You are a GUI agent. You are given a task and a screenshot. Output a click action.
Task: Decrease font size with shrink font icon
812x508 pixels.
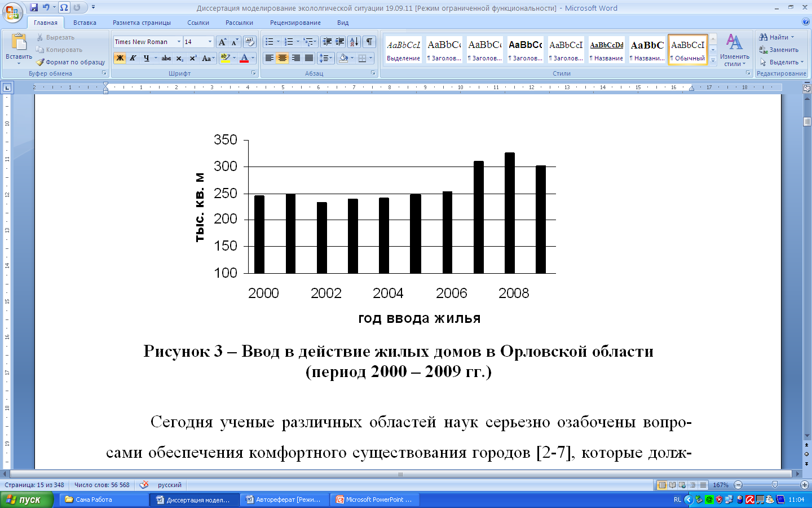coord(235,42)
